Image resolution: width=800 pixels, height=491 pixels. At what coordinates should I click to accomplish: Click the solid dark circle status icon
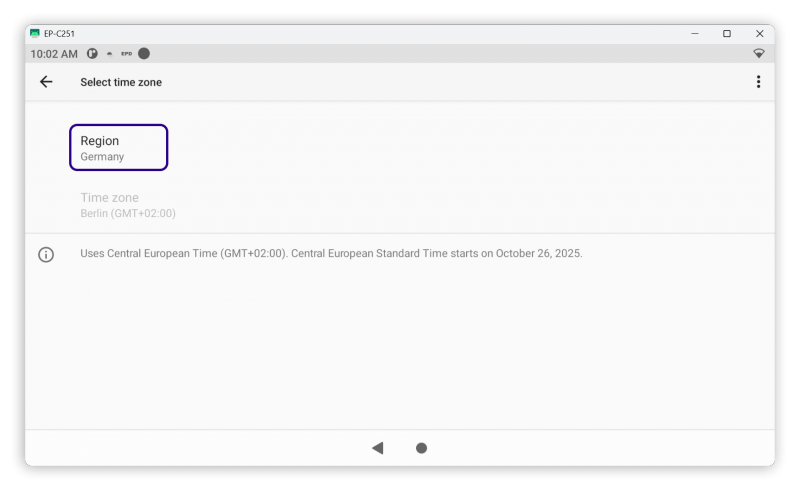coord(144,54)
